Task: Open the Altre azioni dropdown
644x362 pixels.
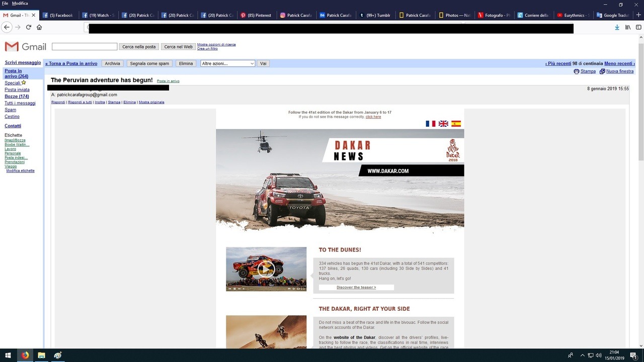Action: [228, 63]
